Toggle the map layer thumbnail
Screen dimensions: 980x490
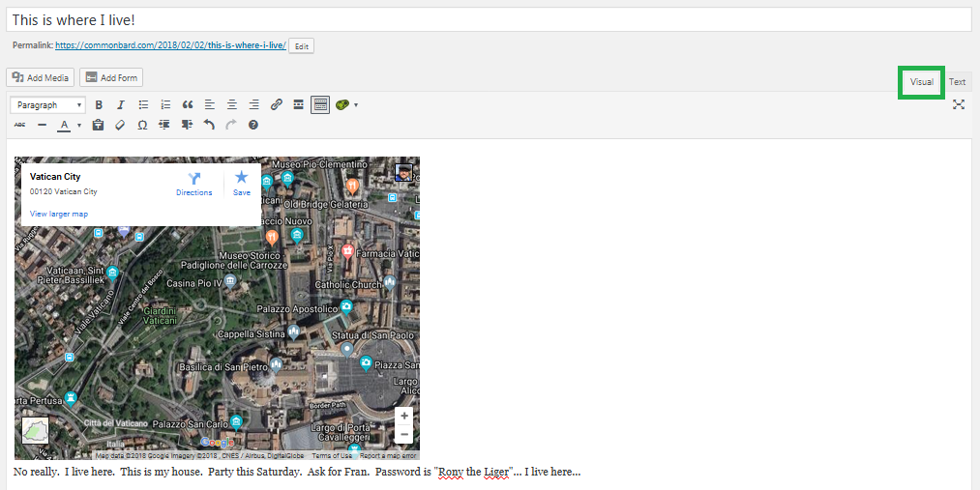[x=35, y=431]
